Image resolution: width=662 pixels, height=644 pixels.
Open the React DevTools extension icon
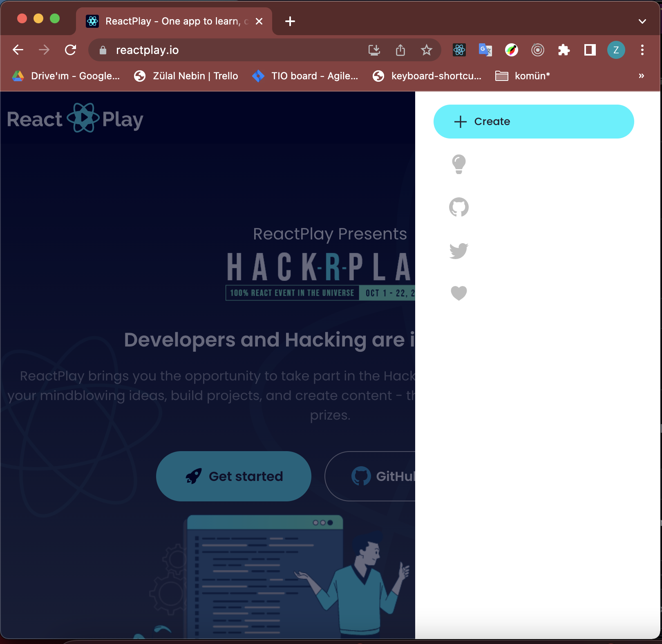point(459,50)
